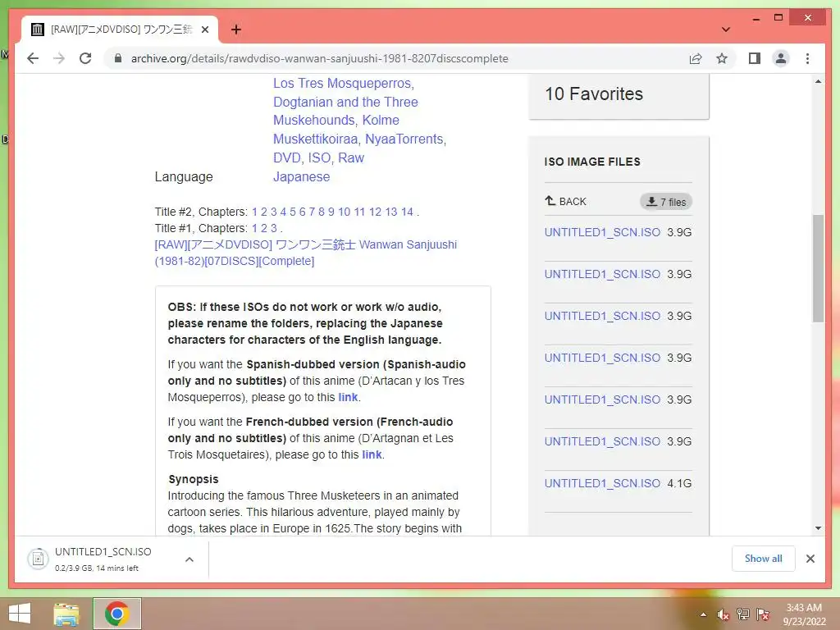Jump to chapter 12 of Title #2
Image resolution: width=840 pixels, height=630 pixels.
[x=375, y=212]
